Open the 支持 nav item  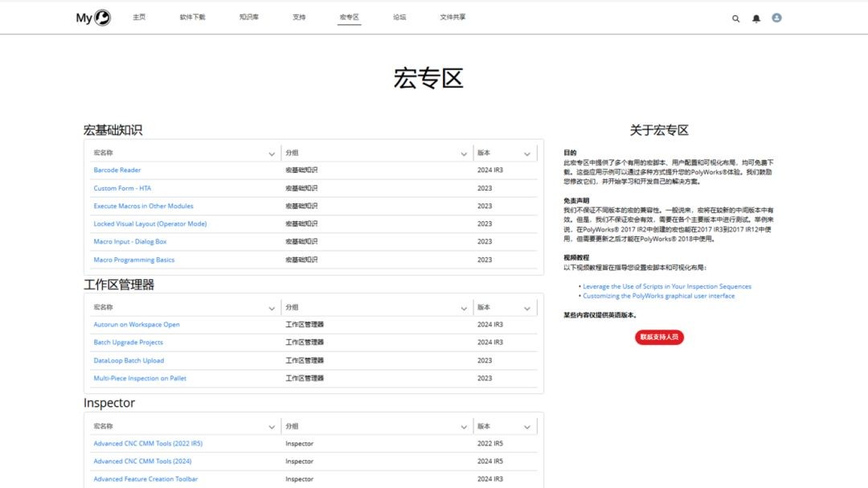coord(299,17)
